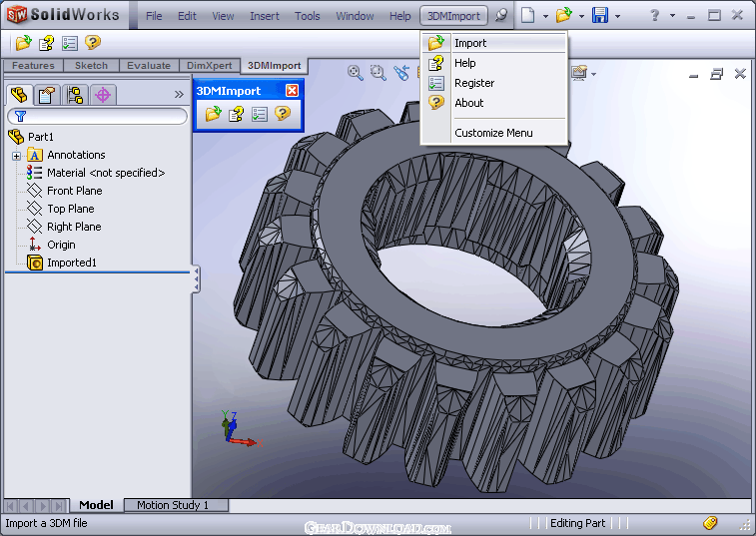Open the DimXpertManager tab icon
The width and height of the screenshot is (756, 536).
103,95
